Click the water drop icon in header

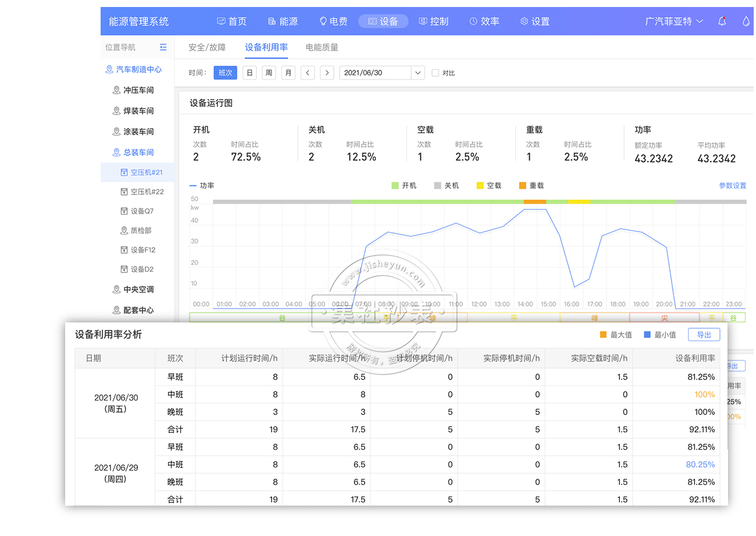(746, 22)
